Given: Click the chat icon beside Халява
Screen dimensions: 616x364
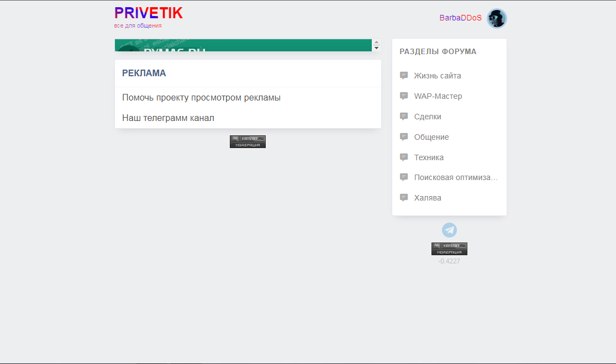Looking at the screenshot, I should click(x=404, y=198).
